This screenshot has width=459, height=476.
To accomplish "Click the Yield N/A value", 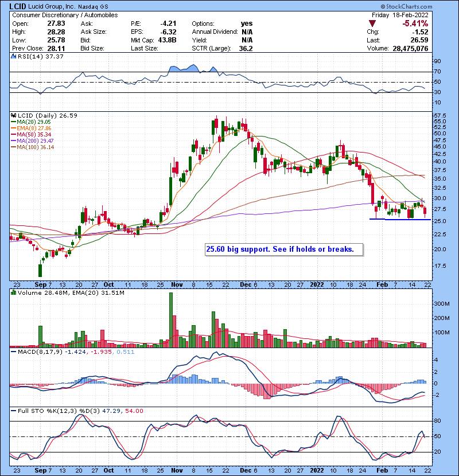I will point(247,40).
